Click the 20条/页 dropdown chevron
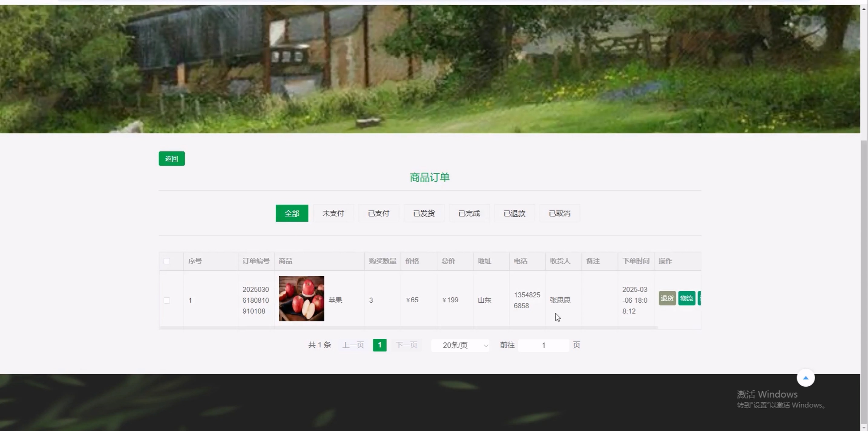Viewport: 868px width, 431px height. tap(485, 345)
